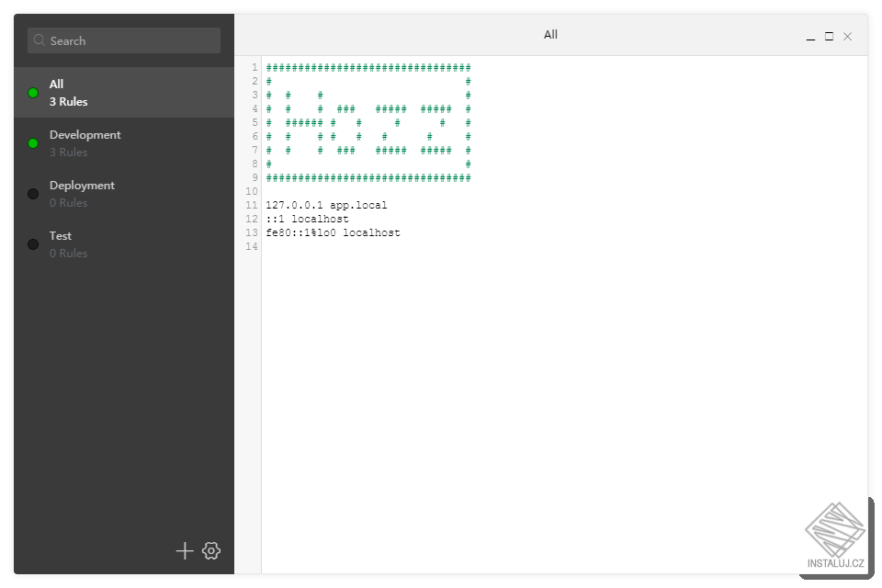The image size is (882, 588).
Task: Maximize the hosts editor window
Action: (829, 37)
